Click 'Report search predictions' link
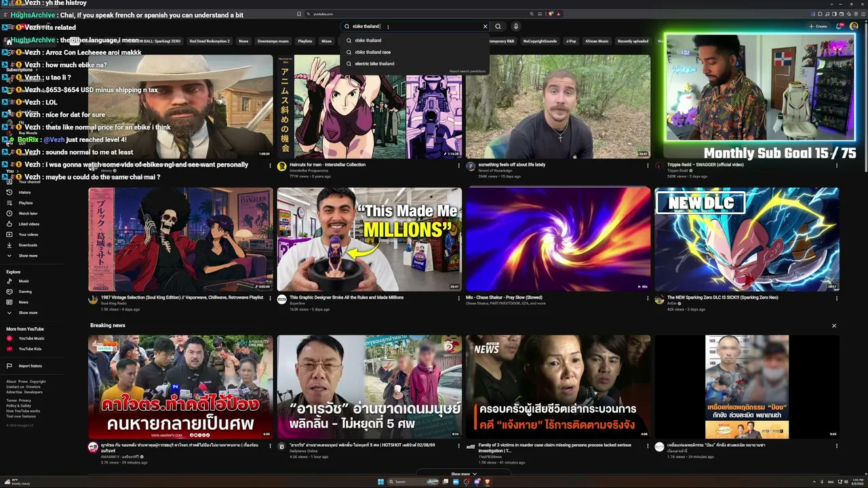 click(467, 71)
